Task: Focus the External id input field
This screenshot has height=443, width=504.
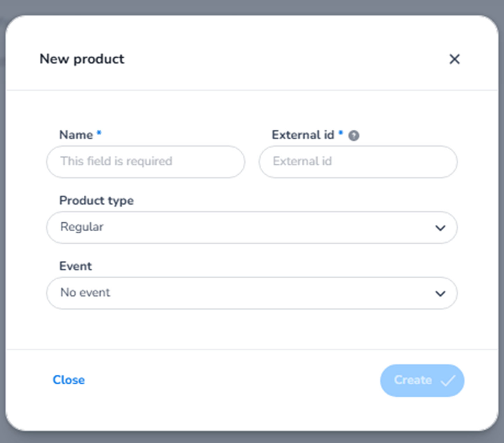Action: click(358, 162)
